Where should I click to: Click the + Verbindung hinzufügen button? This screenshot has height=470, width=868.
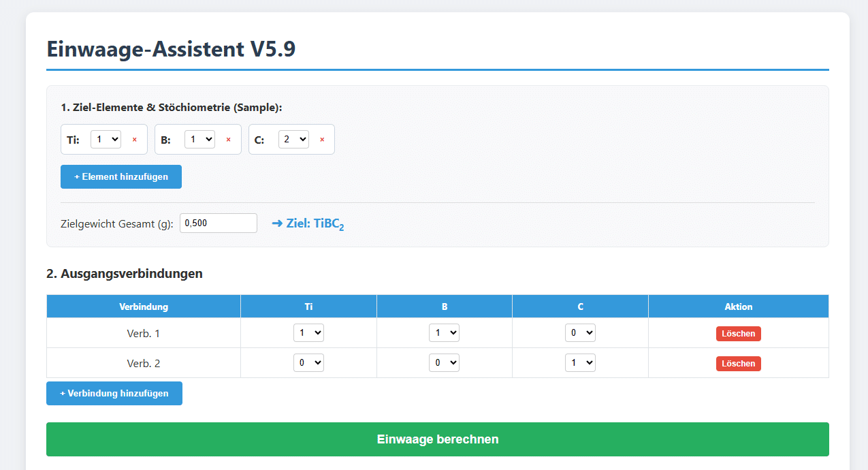point(114,393)
